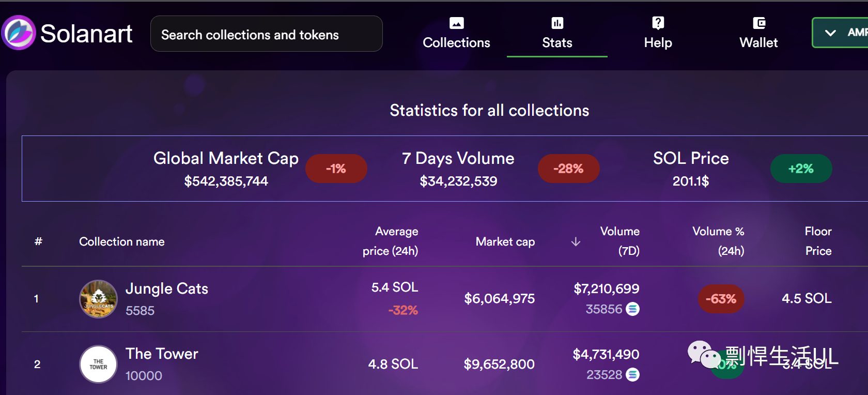Toggle sort arrow next to Volume (7D)
The width and height of the screenshot is (868, 395).
click(x=576, y=241)
